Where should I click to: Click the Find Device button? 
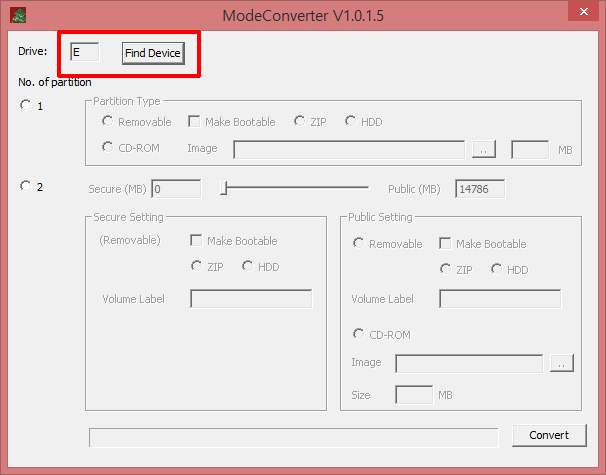pyautogui.click(x=153, y=53)
